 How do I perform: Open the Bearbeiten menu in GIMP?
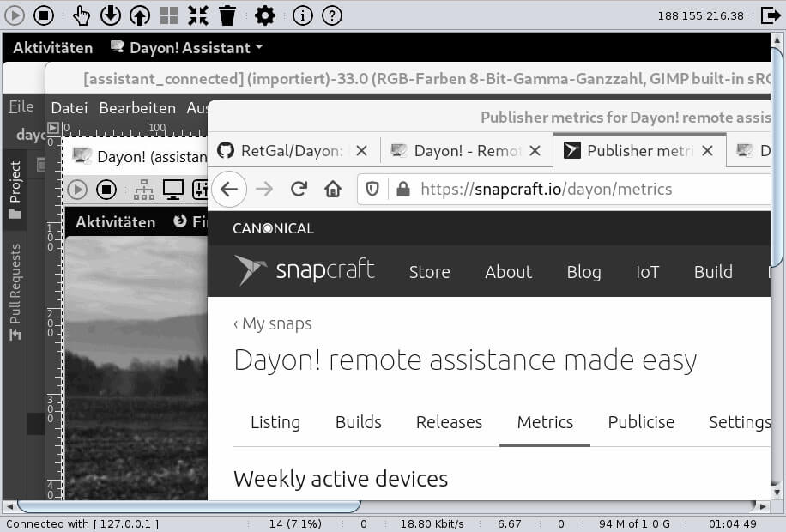click(x=137, y=108)
